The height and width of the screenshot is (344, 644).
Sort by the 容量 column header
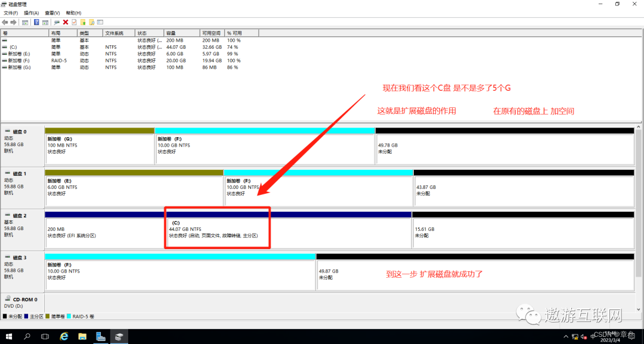(x=182, y=33)
